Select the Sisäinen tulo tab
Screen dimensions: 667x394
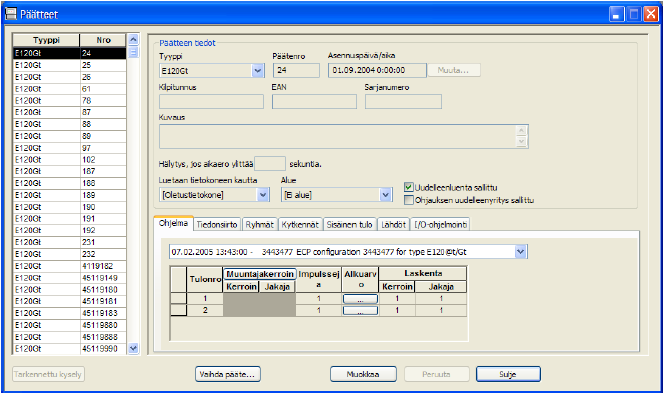click(x=350, y=225)
